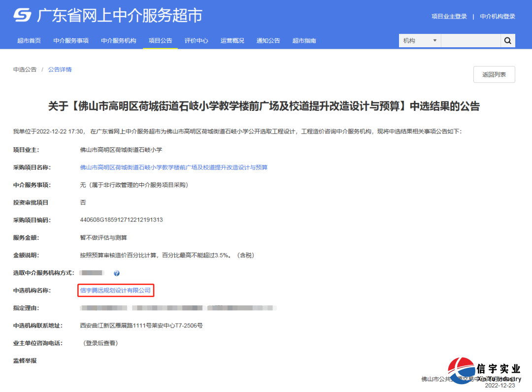
Task: Click the search magnifier icon
Action: point(508,40)
